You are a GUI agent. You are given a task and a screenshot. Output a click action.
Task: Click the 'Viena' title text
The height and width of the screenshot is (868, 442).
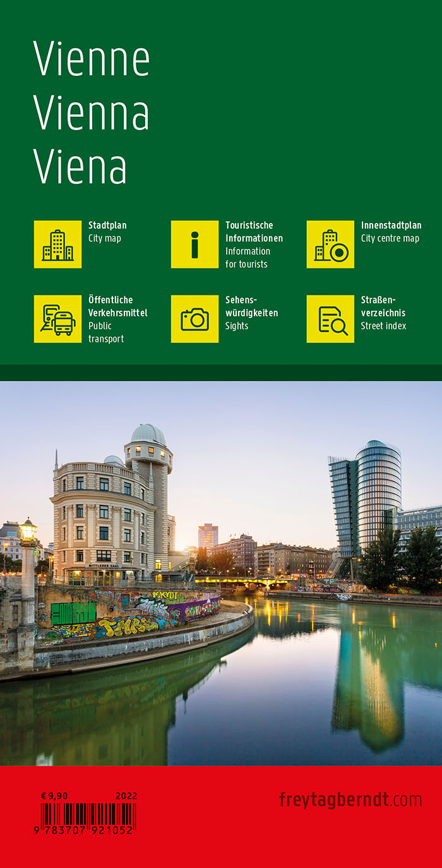click(x=80, y=167)
